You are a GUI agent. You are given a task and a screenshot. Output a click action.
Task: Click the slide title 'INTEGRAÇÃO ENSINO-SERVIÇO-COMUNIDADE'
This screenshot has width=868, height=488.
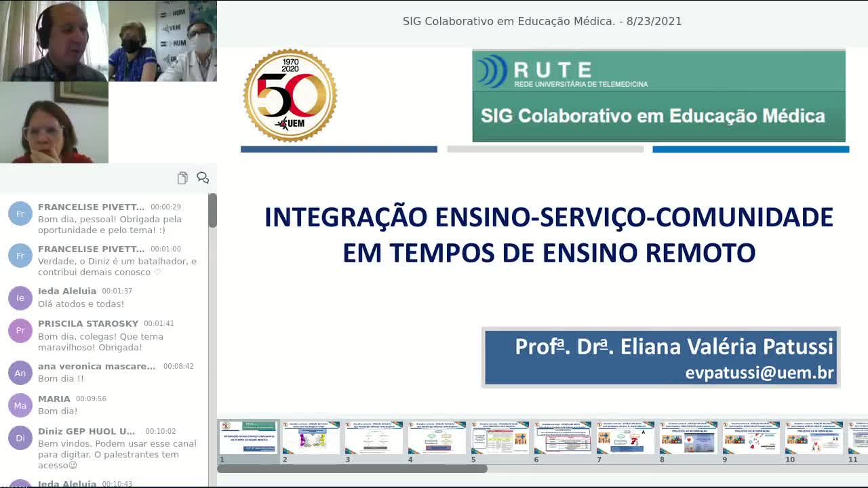coord(549,217)
